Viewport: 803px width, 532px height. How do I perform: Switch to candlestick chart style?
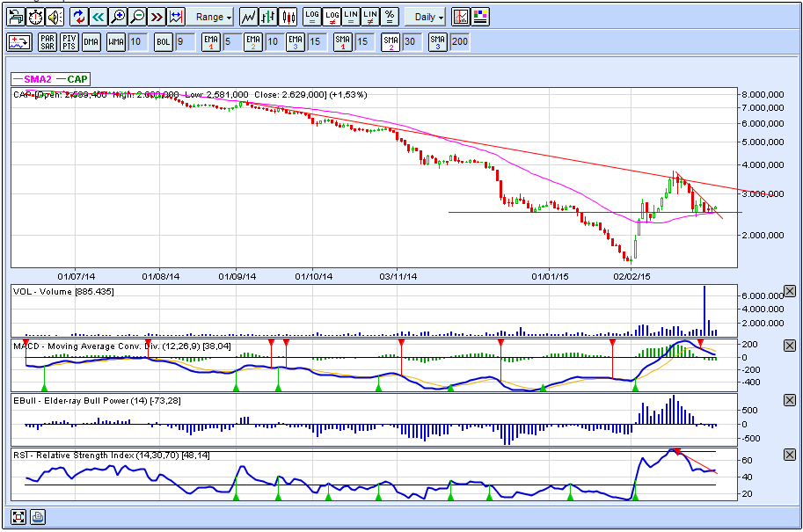288,17
